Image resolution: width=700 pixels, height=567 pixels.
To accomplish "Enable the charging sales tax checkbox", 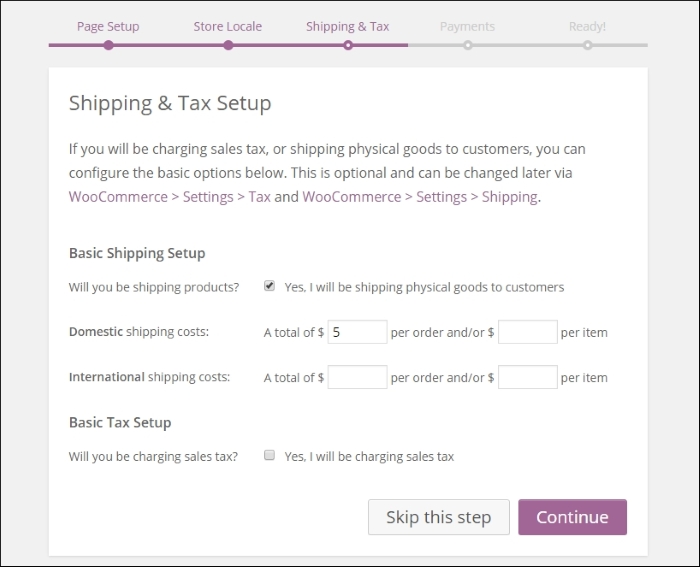I will [269, 455].
